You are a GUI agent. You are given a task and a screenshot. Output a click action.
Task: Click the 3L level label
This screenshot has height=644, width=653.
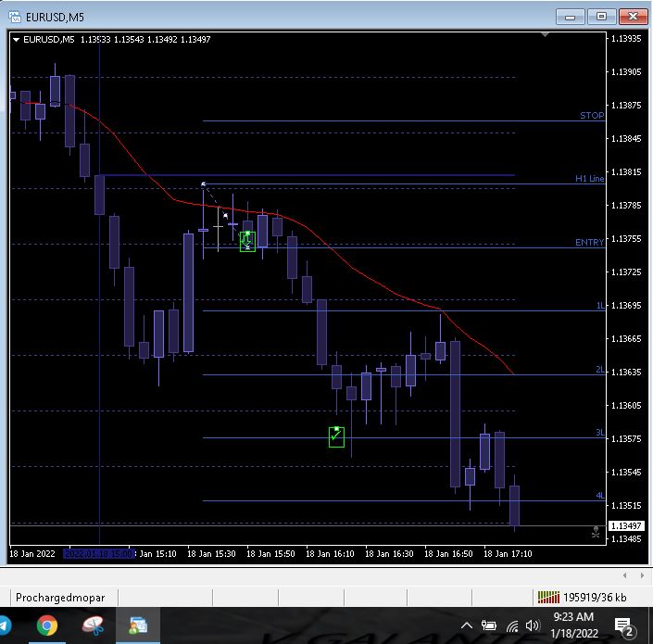pos(599,433)
